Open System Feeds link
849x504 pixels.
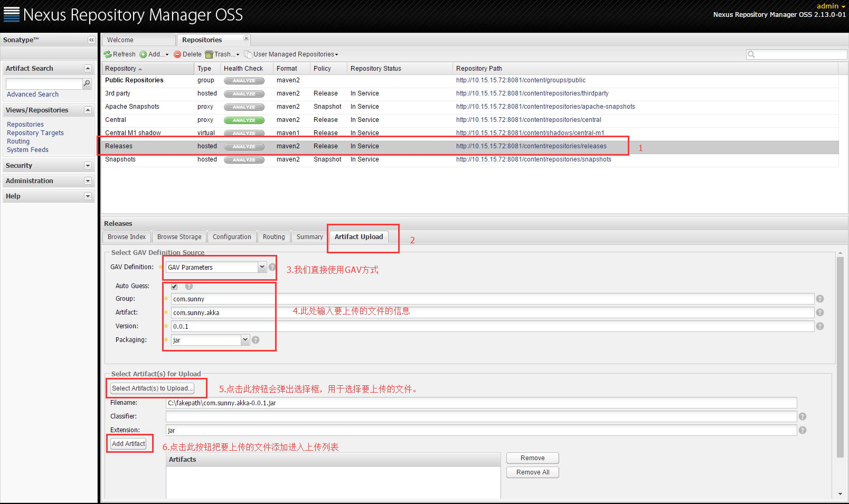[x=27, y=150]
